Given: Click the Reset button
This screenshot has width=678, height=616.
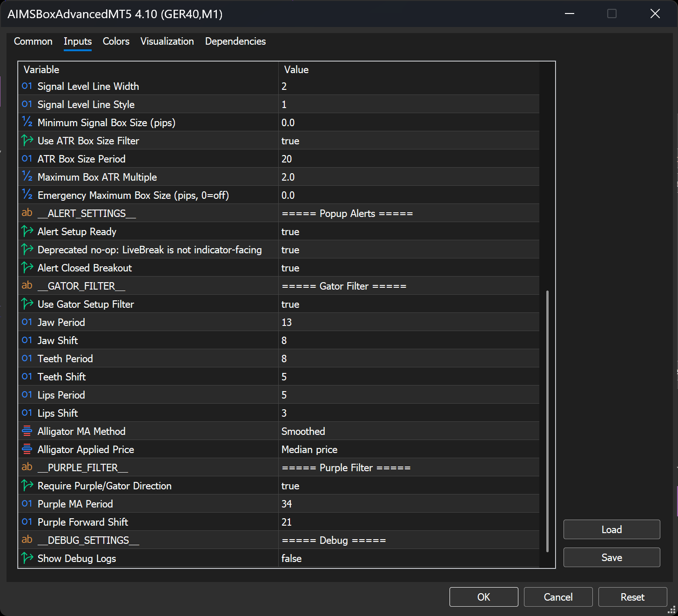Looking at the screenshot, I should [632, 597].
